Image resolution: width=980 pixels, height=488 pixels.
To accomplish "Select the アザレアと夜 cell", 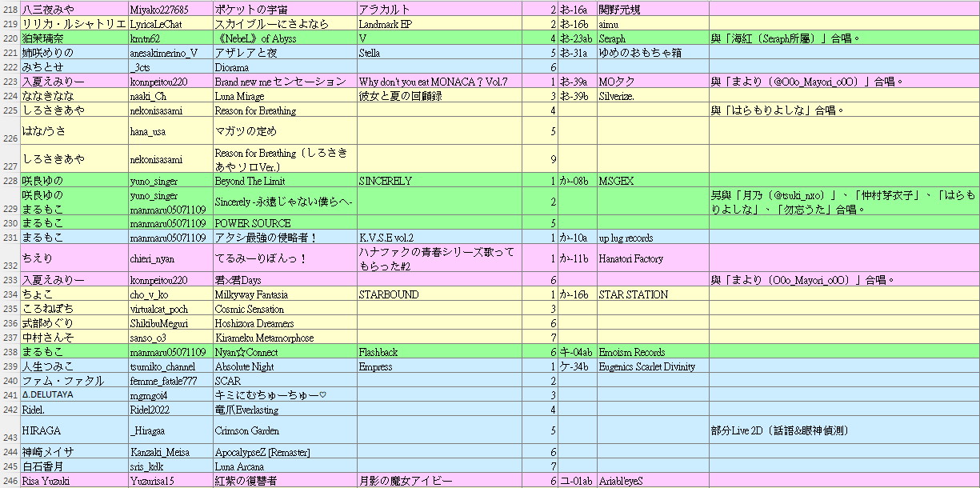I will pyautogui.click(x=284, y=53).
